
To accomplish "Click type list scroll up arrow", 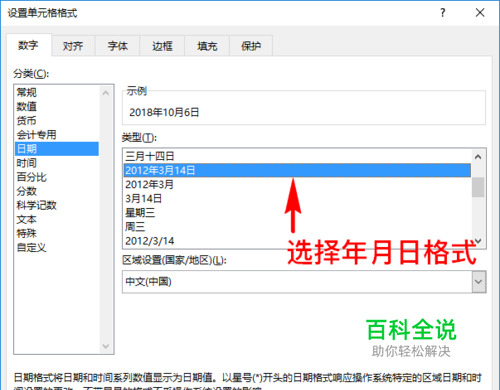I will pos(478,157).
